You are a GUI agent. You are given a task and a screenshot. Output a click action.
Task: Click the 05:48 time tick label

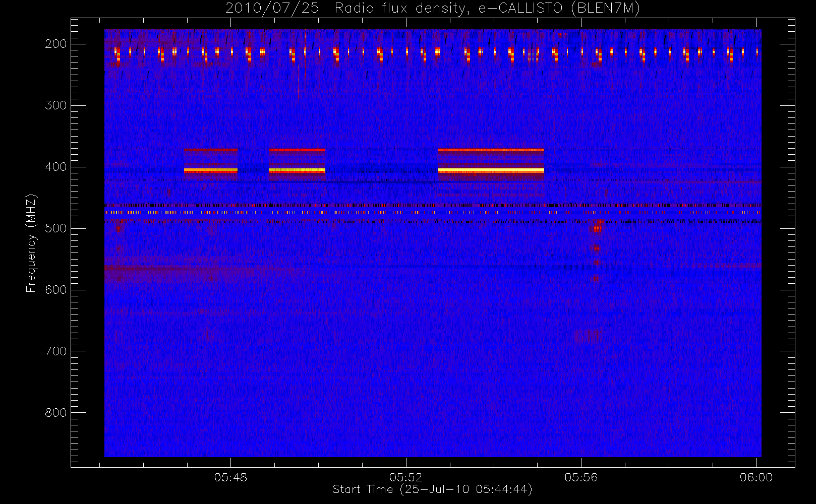pos(230,477)
